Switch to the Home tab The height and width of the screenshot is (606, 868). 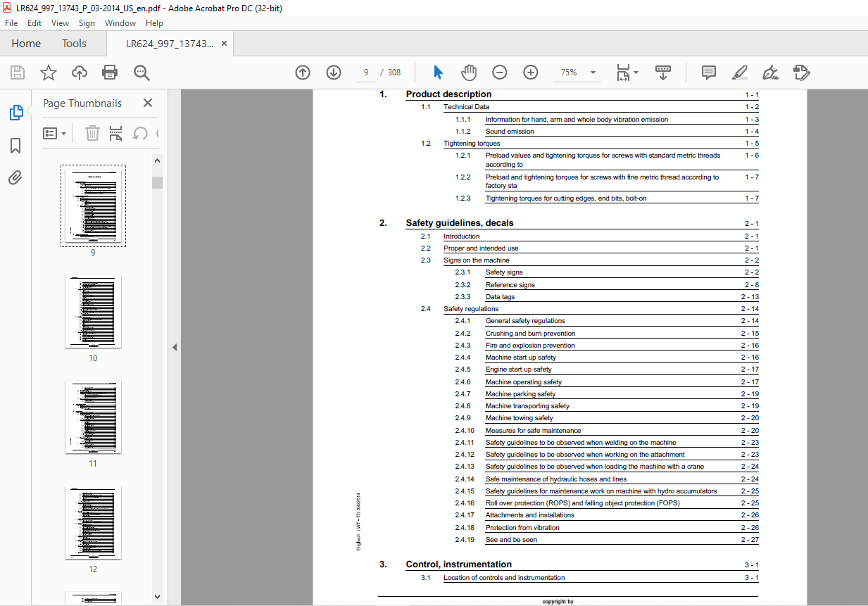click(26, 44)
